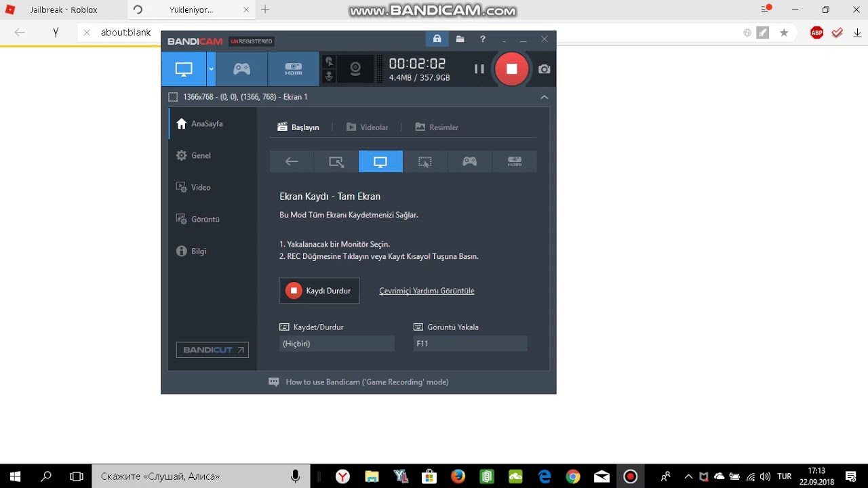The height and width of the screenshot is (488, 868).
Task: Open Bilgi section in sidebar
Action: pyautogui.click(x=213, y=251)
